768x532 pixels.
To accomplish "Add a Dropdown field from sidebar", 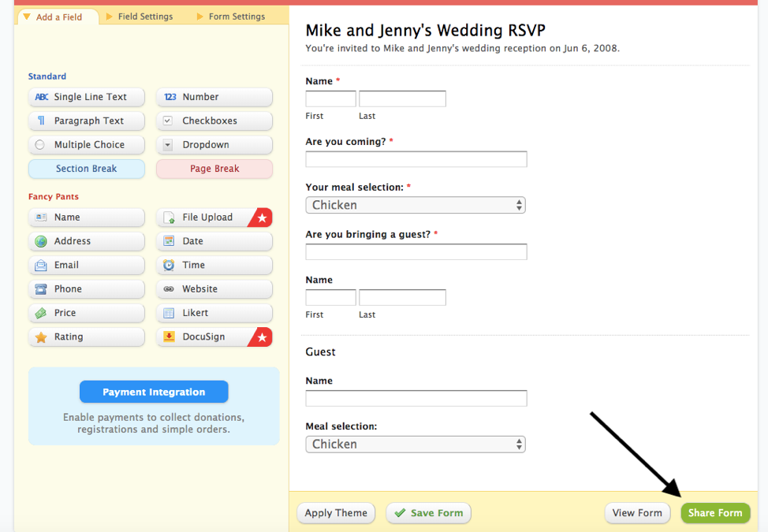I will pos(214,145).
